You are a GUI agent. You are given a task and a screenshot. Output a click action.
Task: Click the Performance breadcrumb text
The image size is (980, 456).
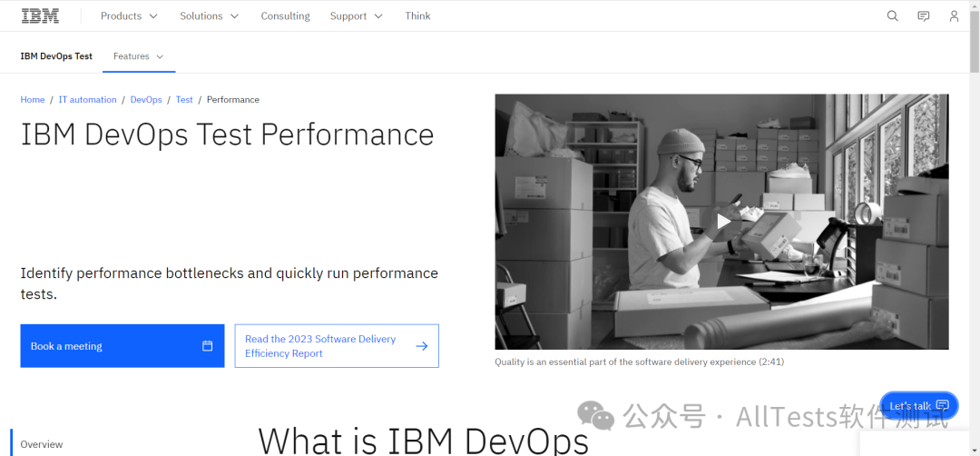click(233, 99)
